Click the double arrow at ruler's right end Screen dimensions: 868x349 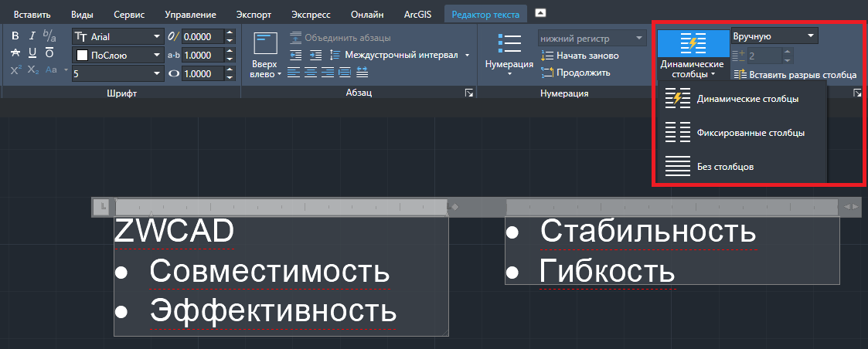pos(852,207)
